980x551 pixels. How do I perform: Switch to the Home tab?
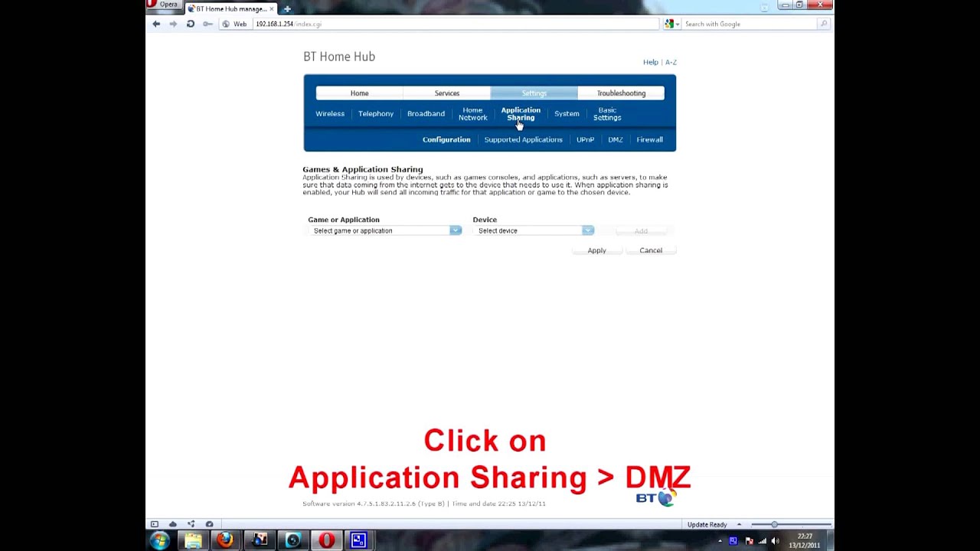pyautogui.click(x=359, y=93)
